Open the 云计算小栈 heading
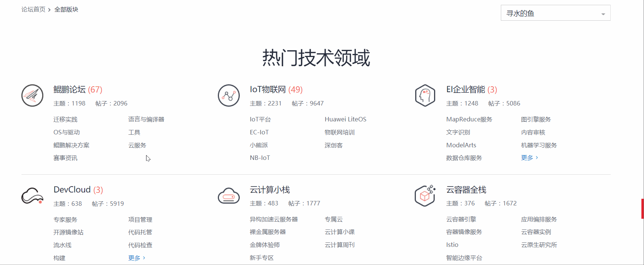 pos(270,189)
